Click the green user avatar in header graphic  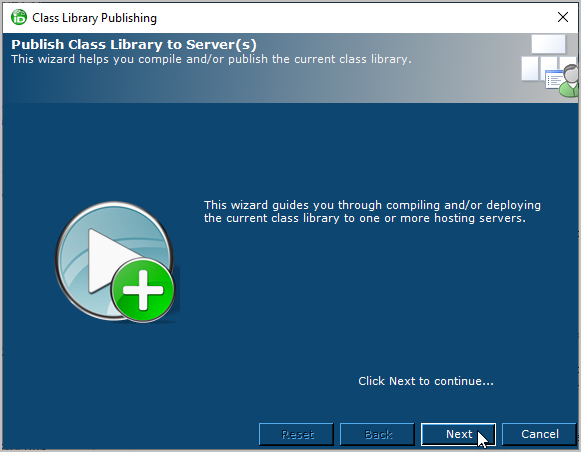pos(569,81)
